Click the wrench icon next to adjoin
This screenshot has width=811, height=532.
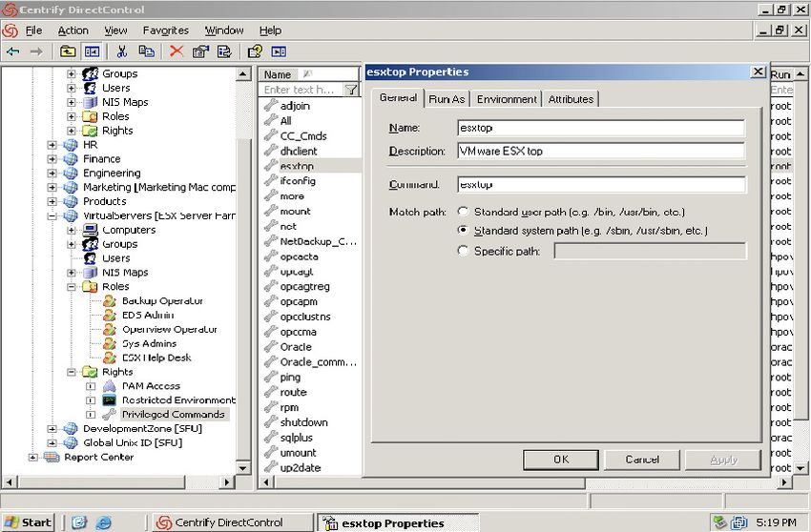[271, 106]
